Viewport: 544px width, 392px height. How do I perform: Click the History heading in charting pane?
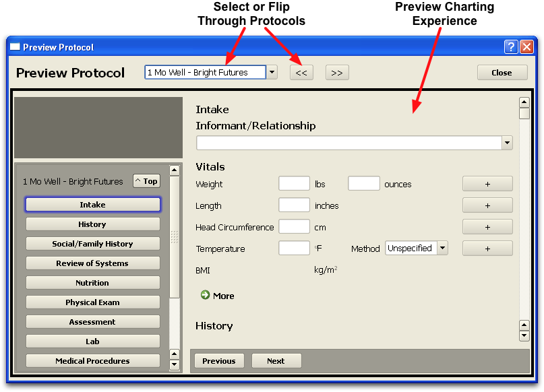click(x=214, y=326)
